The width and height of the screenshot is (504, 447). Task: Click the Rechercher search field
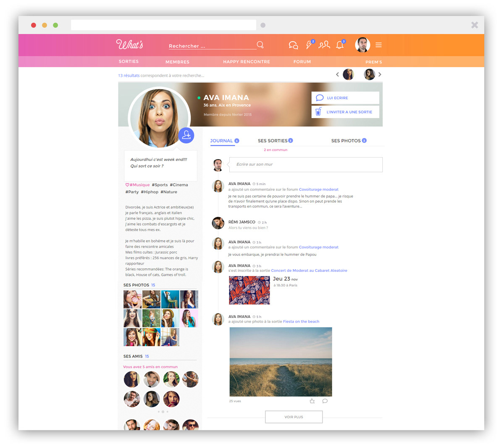[212, 46]
